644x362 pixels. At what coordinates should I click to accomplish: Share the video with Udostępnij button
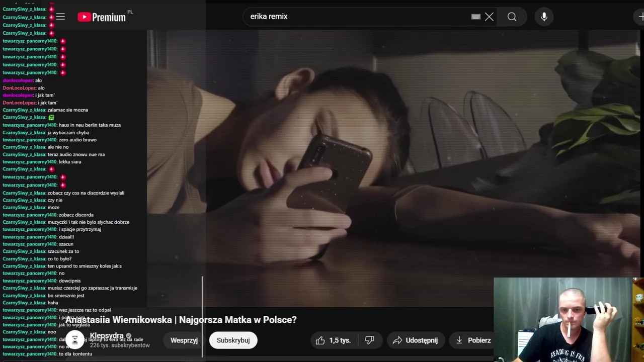tap(416, 340)
